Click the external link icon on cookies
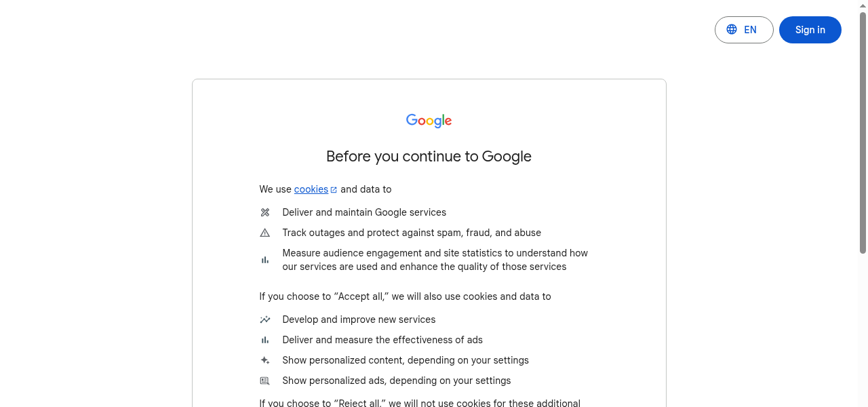868x407 pixels. 333,189
